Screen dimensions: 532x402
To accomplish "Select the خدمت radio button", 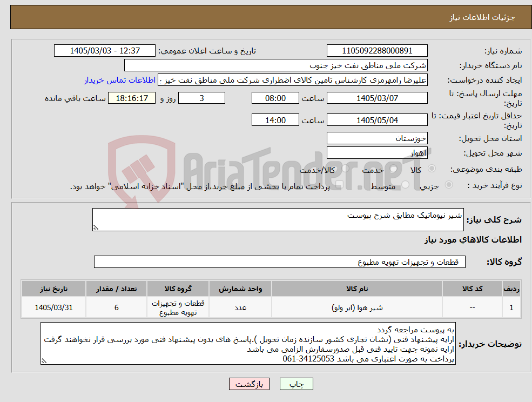I will click(393, 169).
